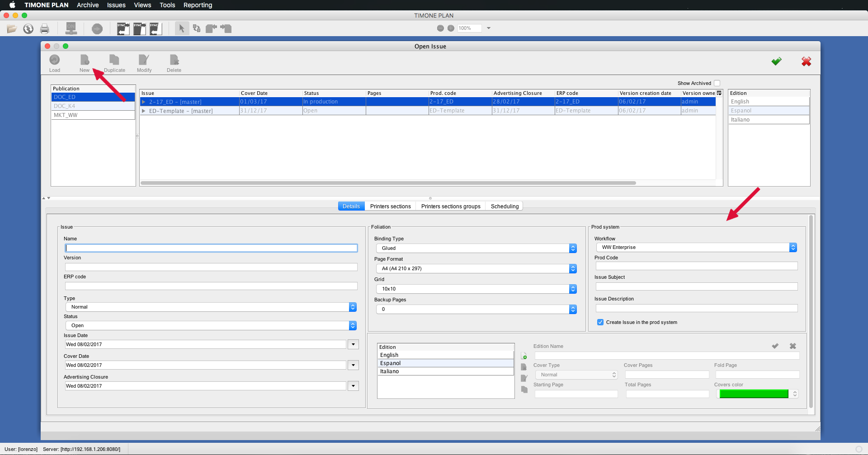This screenshot has width=868, height=455.
Task: Click the delete edition icon beside edition list
Action: coord(524,367)
